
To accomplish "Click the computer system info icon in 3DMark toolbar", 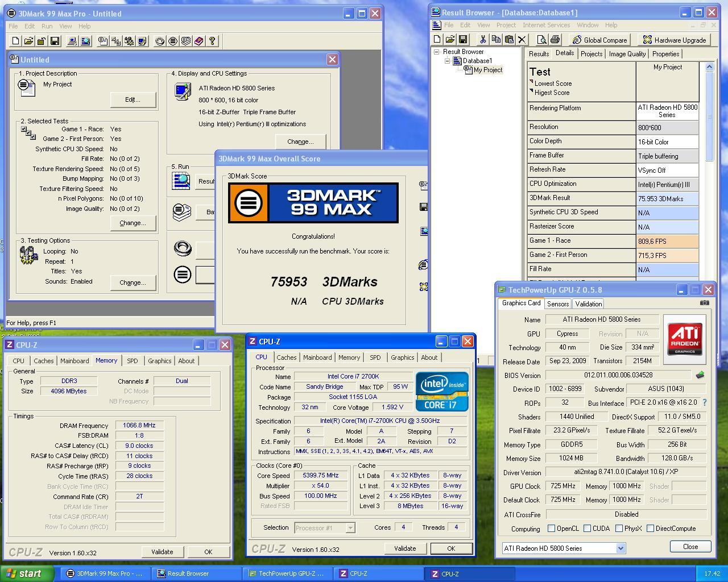I will [72, 41].
